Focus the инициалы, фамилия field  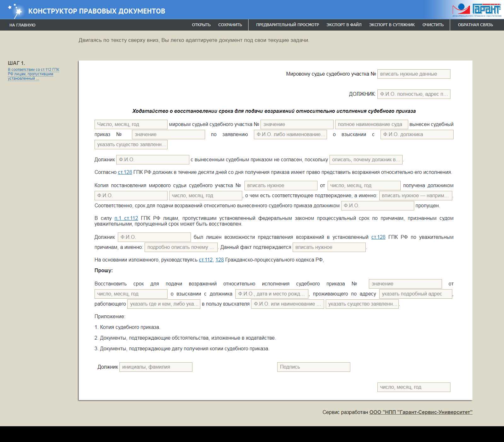[156, 367]
